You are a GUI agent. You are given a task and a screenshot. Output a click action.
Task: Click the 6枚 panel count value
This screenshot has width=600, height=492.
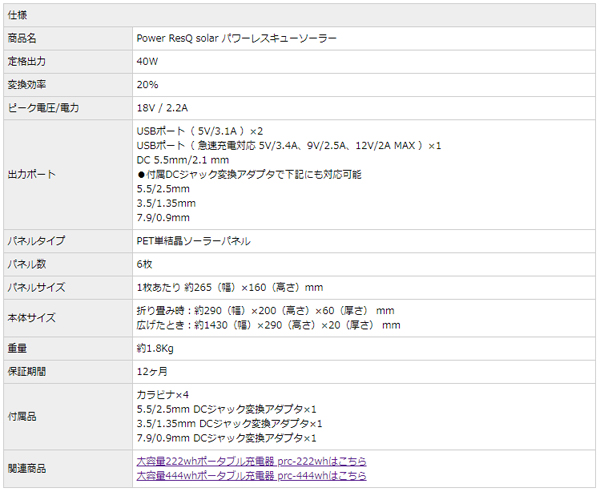click(144, 264)
